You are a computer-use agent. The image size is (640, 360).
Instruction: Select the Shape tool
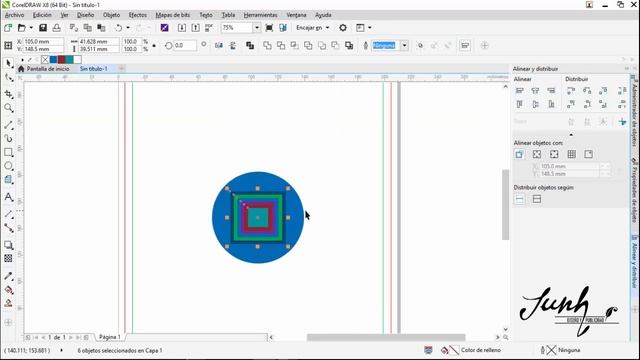point(9,78)
